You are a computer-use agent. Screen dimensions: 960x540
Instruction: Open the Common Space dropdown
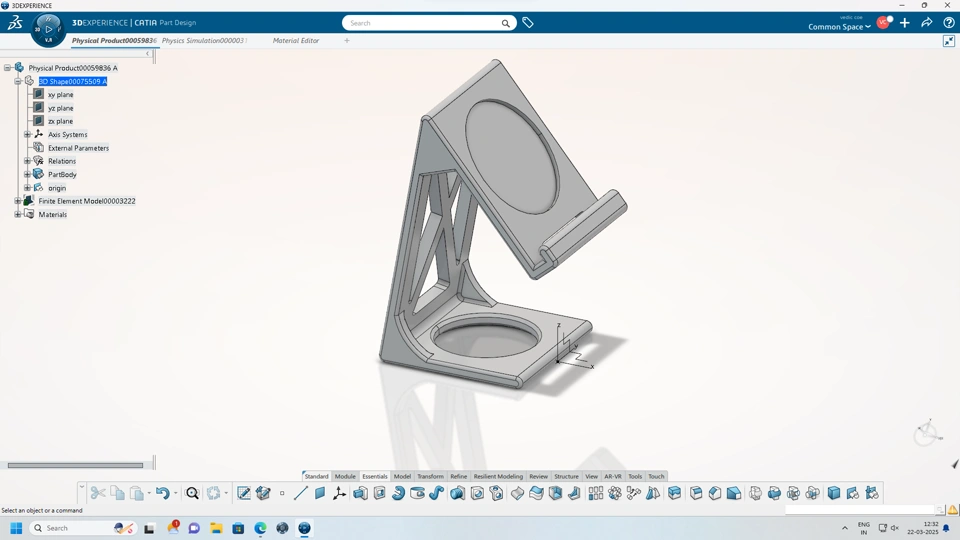(839, 27)
